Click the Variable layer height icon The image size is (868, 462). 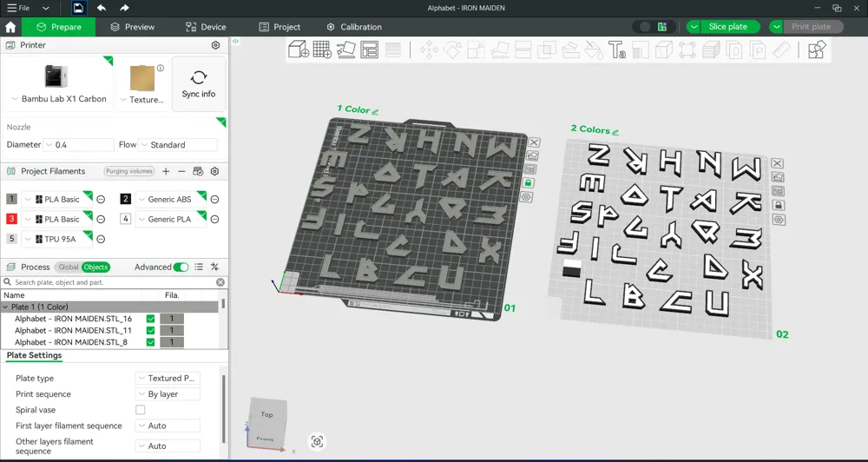[393, 49]
